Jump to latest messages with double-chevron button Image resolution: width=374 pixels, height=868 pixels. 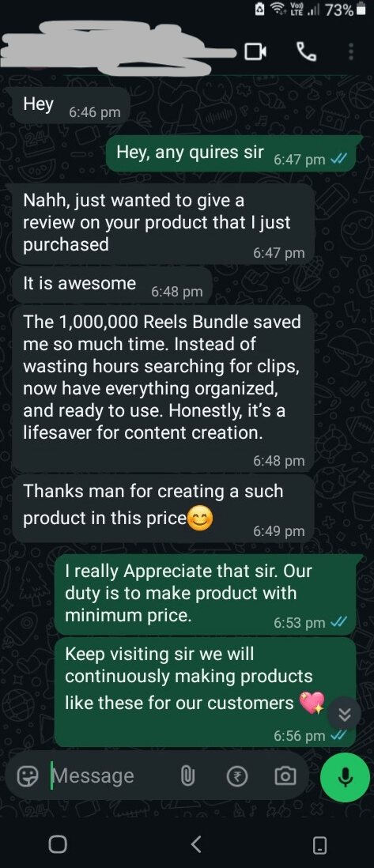click(x=344, y=715)
